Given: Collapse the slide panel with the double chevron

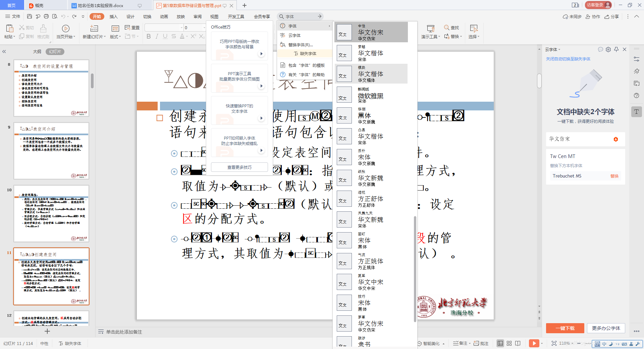Looking at the screenshot, I should point(4,52).
